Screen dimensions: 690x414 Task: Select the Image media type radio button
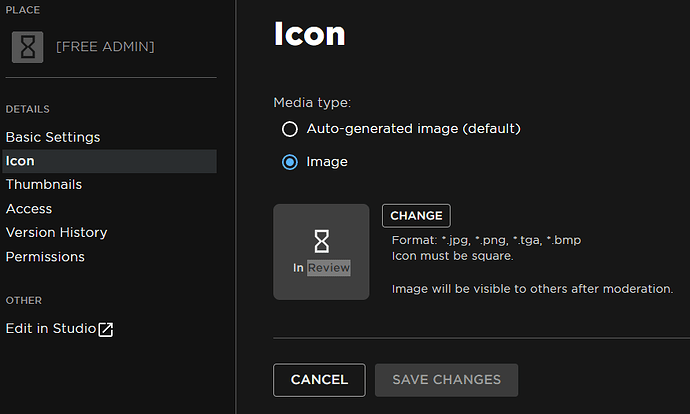(290, 162)
